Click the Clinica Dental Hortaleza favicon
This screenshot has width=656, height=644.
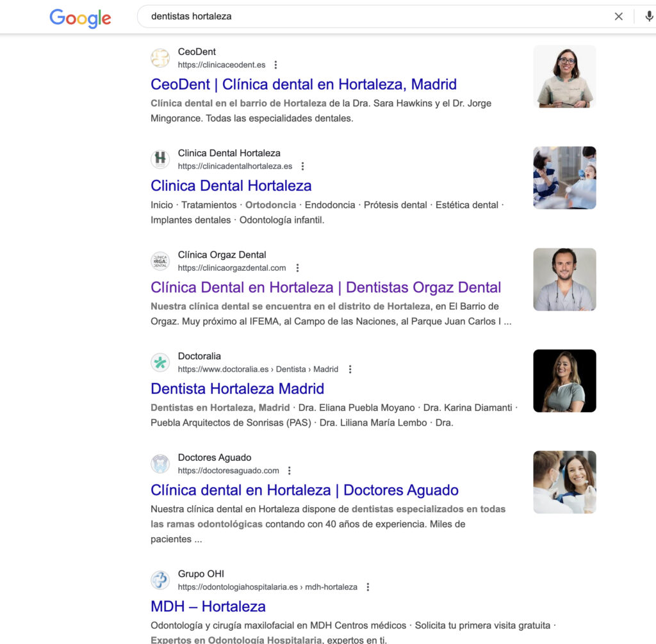[x=160, y=159]
